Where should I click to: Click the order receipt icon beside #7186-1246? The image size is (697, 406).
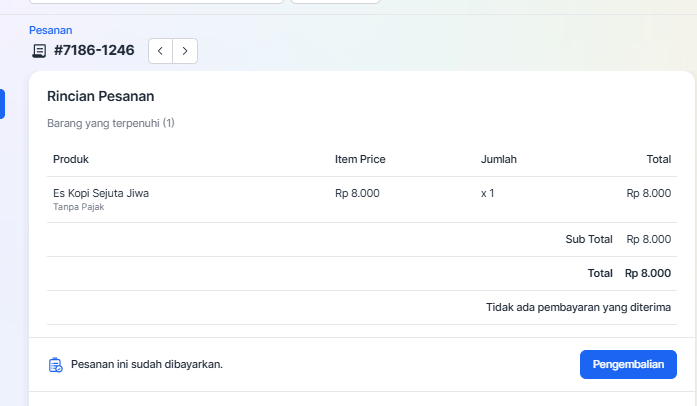point(39,51)
